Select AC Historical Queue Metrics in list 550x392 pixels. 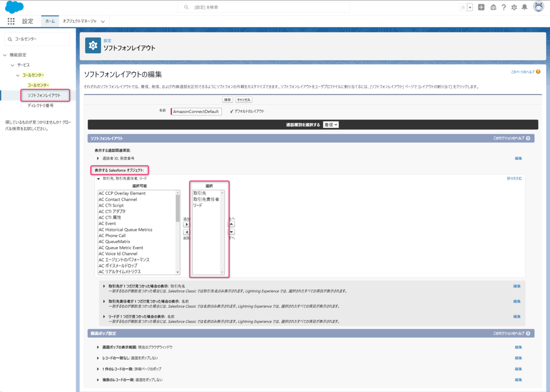coord(126,229)
